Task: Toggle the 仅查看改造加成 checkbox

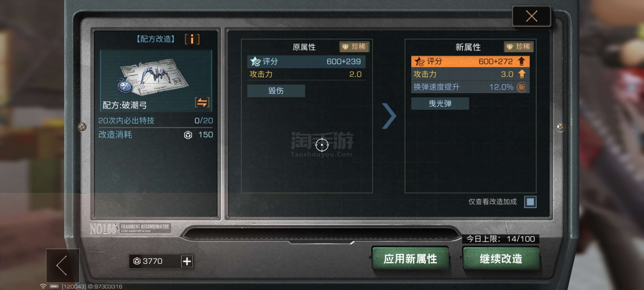Action: pos(530,202)
